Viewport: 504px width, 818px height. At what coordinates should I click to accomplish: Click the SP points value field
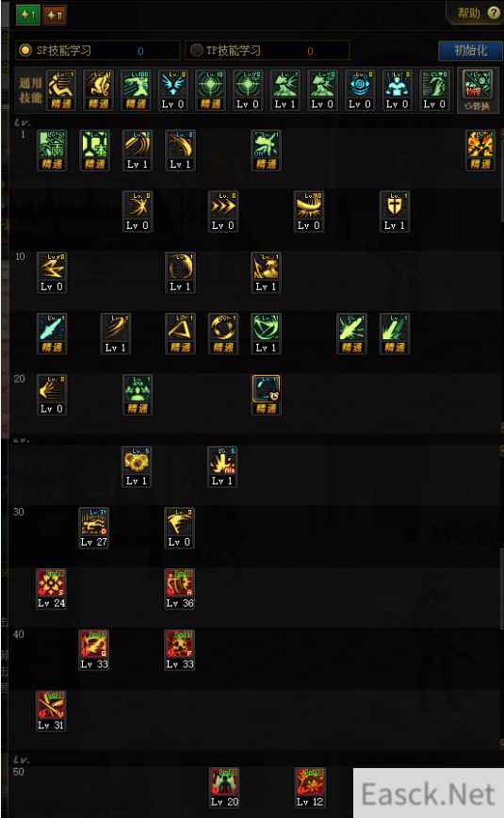(140, 51)
